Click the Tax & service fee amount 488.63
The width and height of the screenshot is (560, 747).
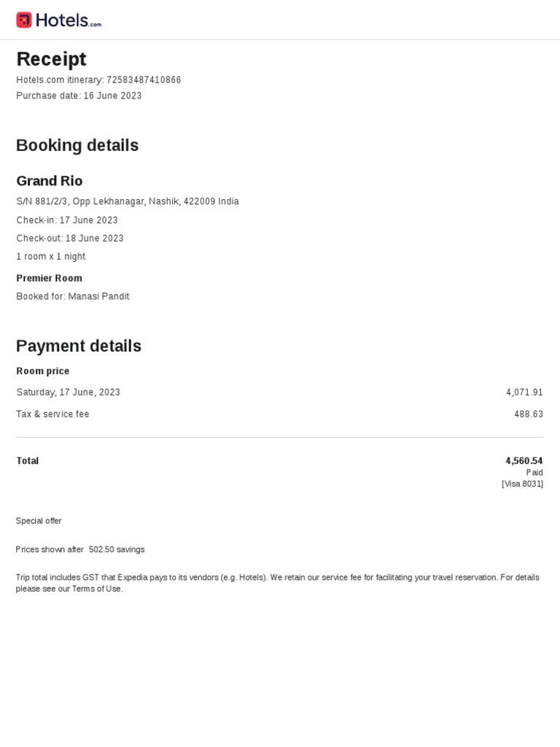pos(528,414)
